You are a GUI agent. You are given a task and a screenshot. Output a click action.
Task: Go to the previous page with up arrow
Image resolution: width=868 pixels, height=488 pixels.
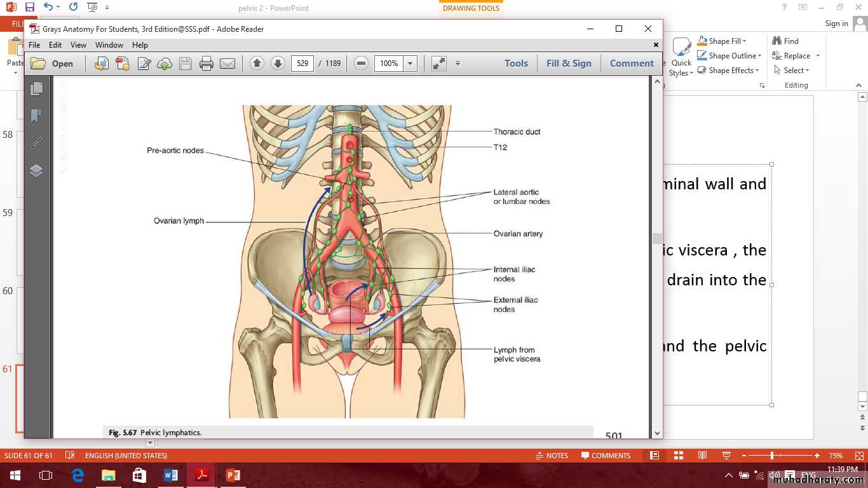pyautogui.click(x=257, y=64)
